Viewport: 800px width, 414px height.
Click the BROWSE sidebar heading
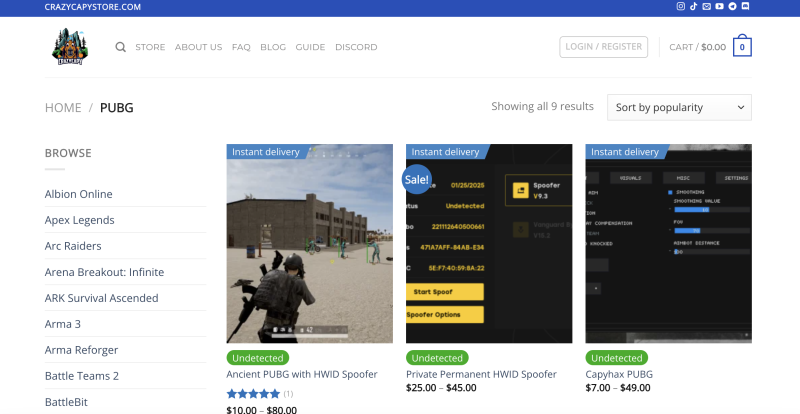coord(68,153)
